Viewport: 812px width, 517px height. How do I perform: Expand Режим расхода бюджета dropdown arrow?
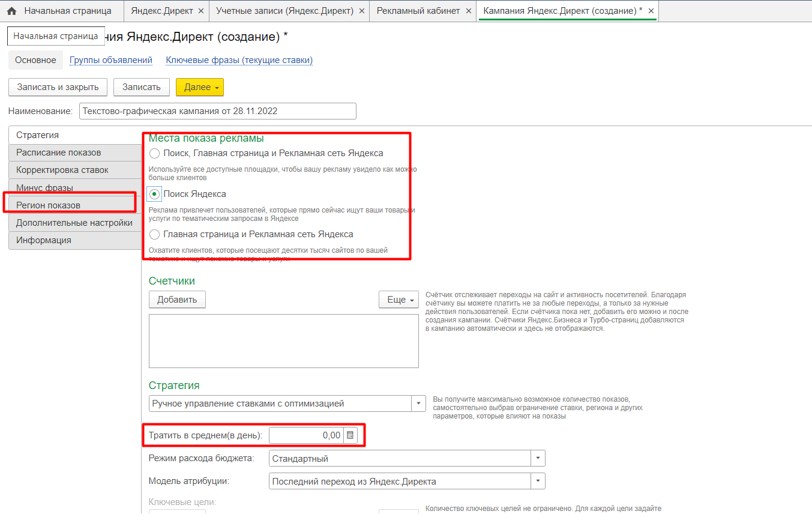tap(538, 458)
